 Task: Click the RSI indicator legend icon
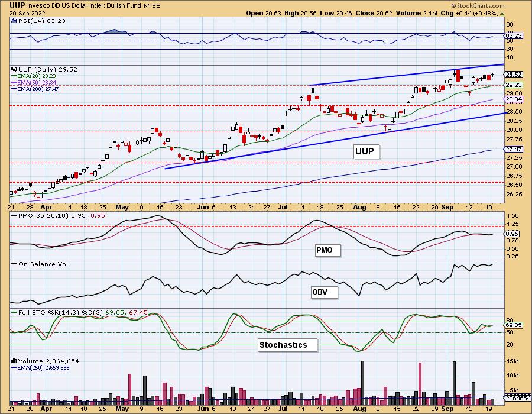tap(14, 21)
